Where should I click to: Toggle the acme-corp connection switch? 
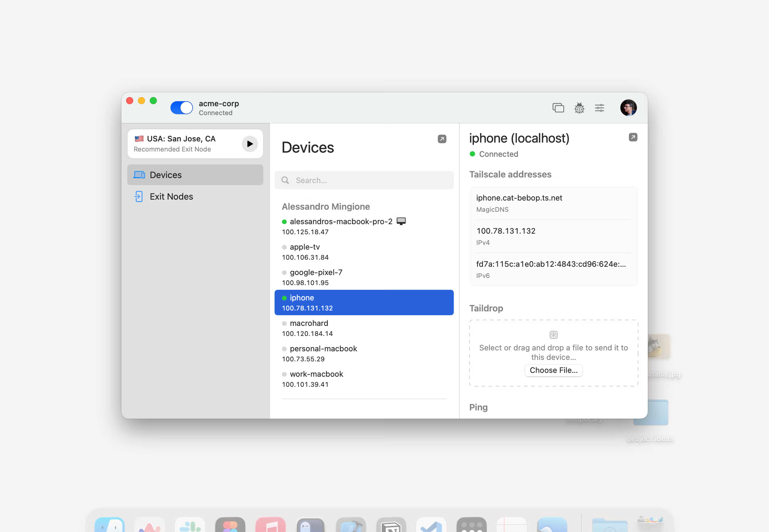[x=181, y=108]
